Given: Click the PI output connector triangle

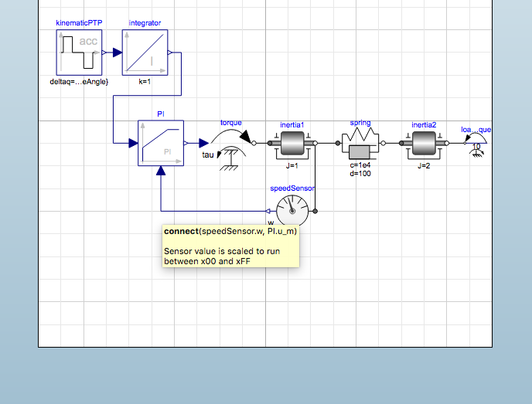Looking at the screenshot, I should coord(186,143).
